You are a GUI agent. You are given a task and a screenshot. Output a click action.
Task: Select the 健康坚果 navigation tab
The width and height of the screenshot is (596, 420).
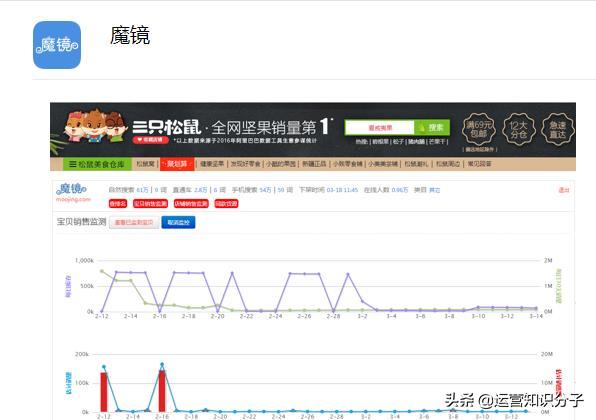coord(212,164)
